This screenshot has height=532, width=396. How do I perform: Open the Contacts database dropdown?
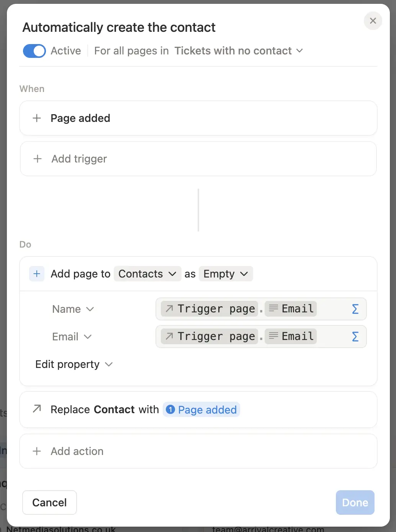147,274
